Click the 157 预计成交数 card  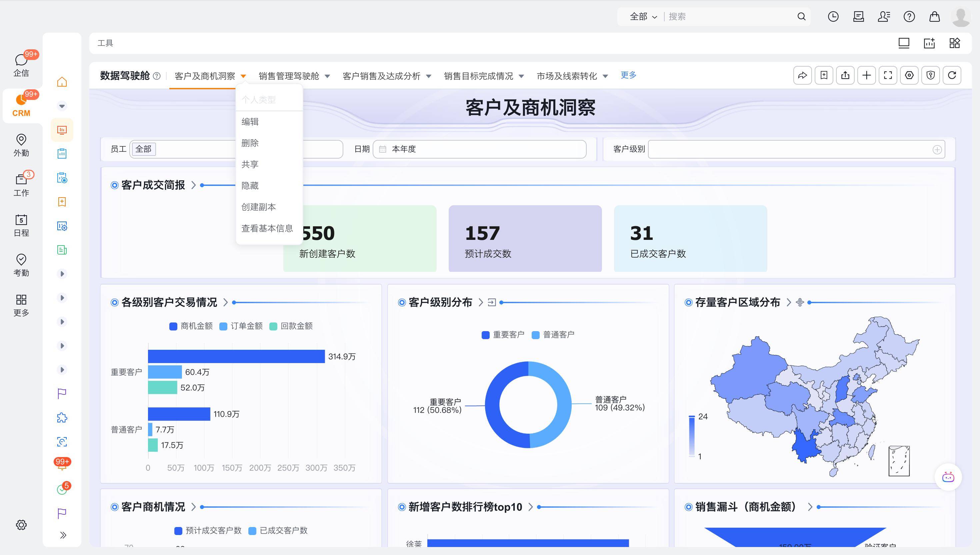click(525, 238)
